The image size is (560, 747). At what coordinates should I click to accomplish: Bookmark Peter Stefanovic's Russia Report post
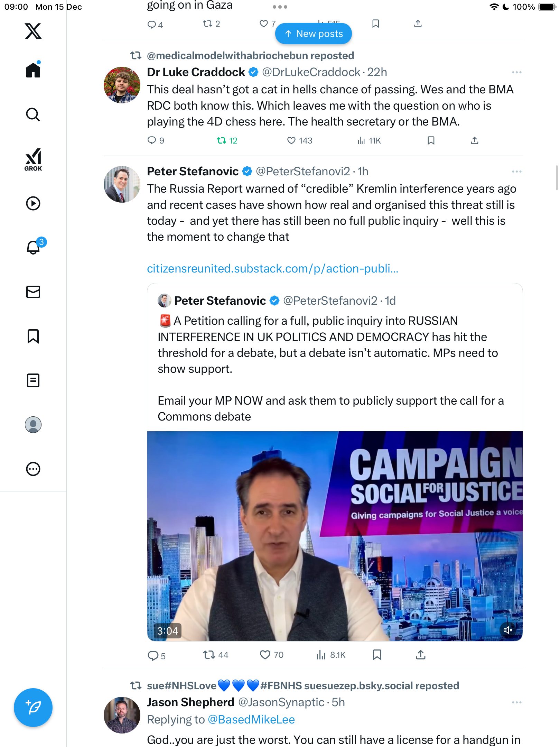point(377,655)
